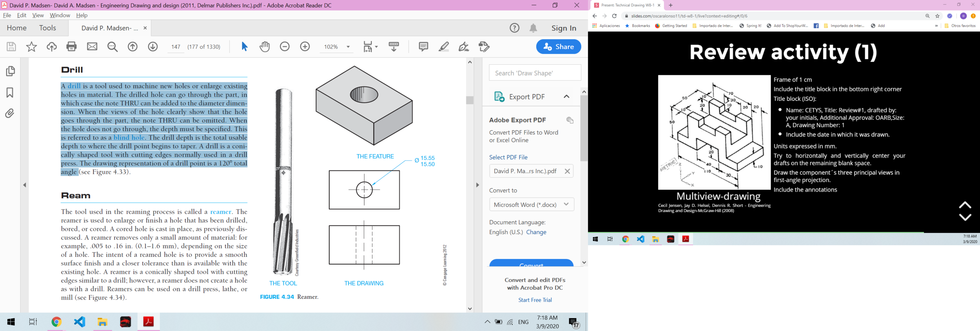Screen dimensions: 980x331
Task: Open the find text magnifier icon
Action: (113, 47)
